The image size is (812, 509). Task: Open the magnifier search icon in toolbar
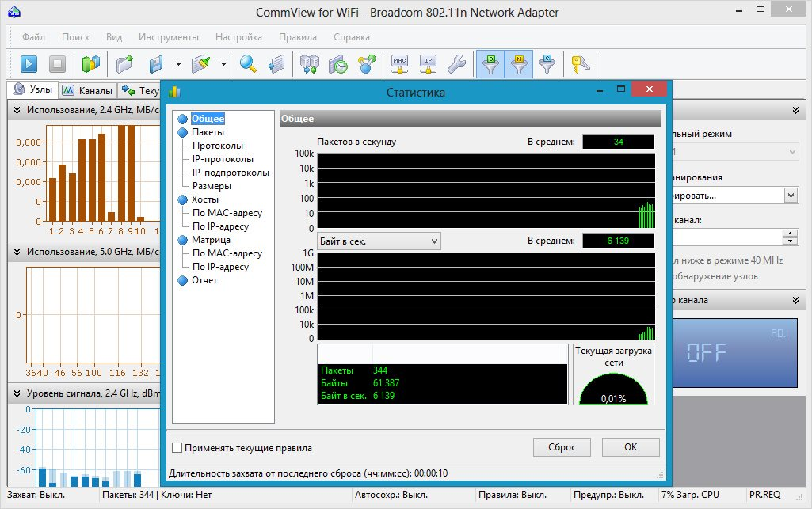249,64
